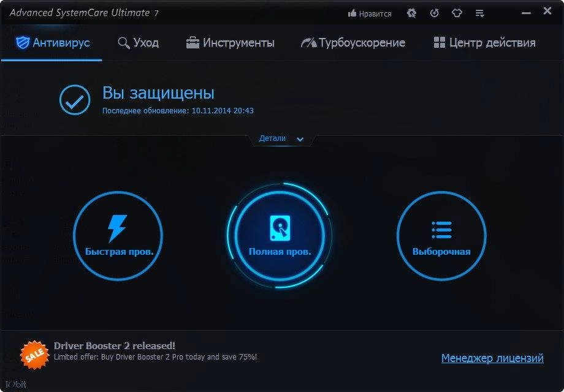Click the orange SALE badge

pyautogui.click(x=34, y=355)
